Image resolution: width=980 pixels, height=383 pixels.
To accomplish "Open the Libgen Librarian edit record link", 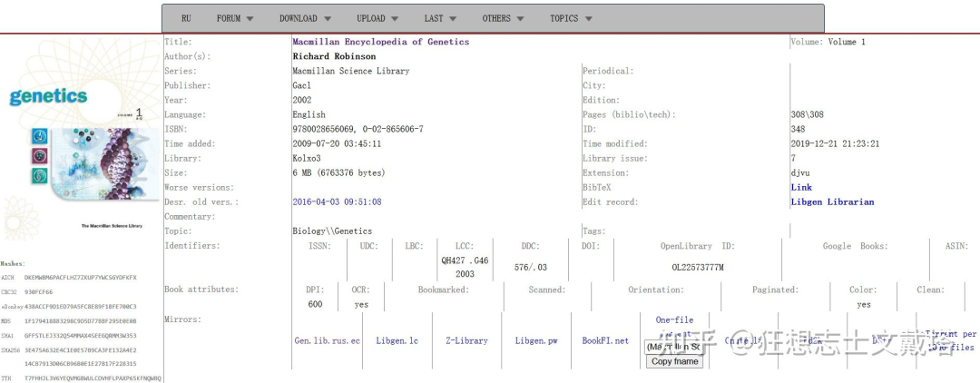I will 832,201.
